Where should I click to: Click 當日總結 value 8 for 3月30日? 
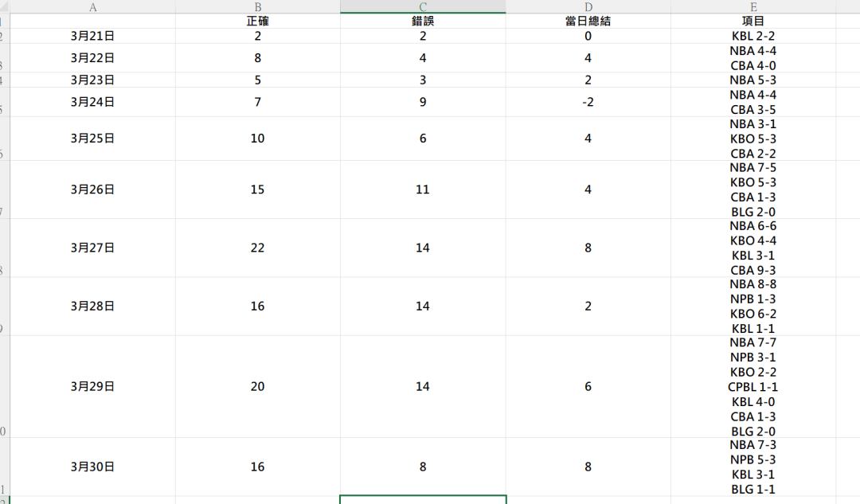pos(588,467)
